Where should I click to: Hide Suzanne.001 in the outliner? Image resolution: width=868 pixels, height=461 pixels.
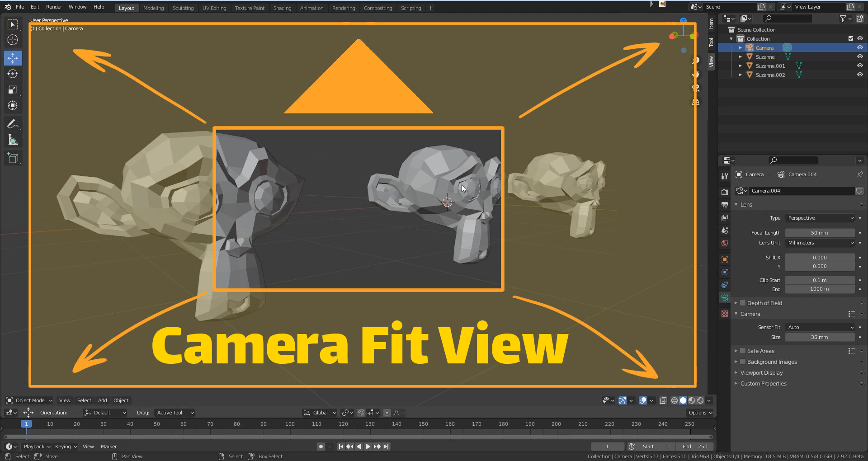click(860, 66)
